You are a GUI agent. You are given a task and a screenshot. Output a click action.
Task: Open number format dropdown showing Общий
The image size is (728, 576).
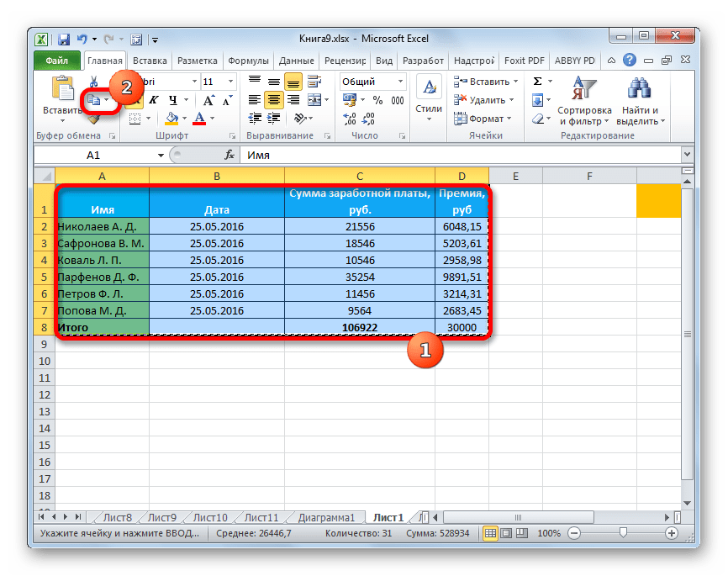(x=400, y=82)
